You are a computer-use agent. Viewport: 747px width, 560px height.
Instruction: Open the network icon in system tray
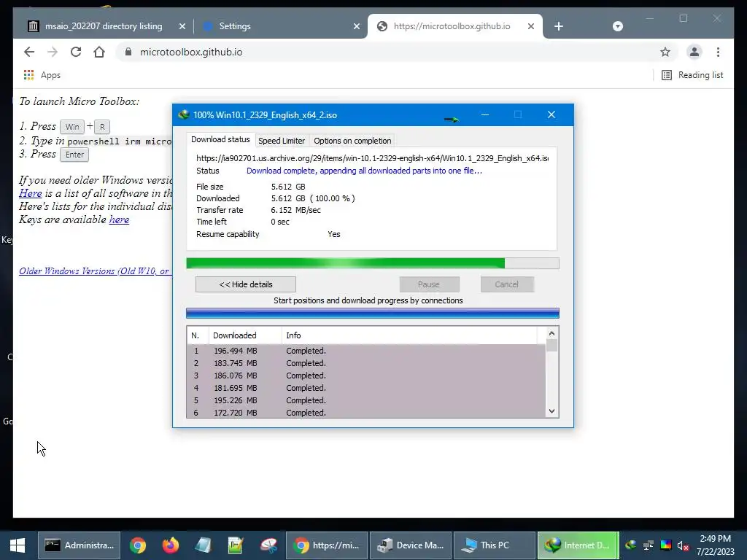pyautogui.click(x=649, y=545)
